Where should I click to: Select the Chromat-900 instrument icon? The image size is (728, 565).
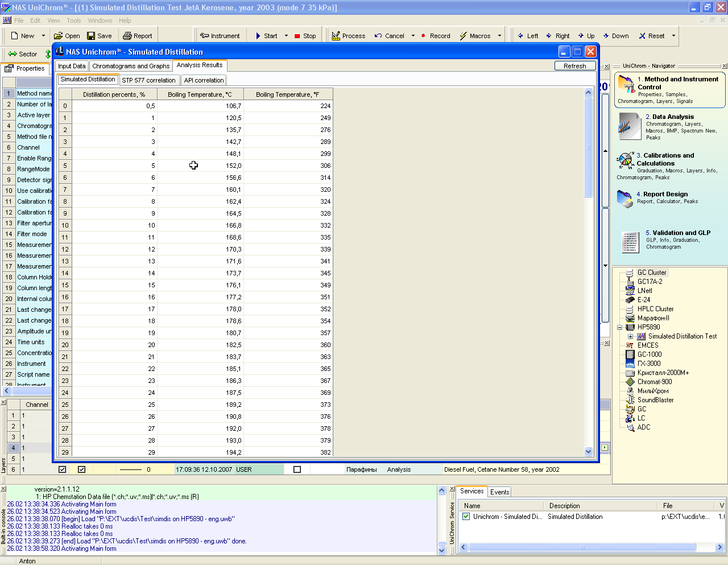[630, 382]
